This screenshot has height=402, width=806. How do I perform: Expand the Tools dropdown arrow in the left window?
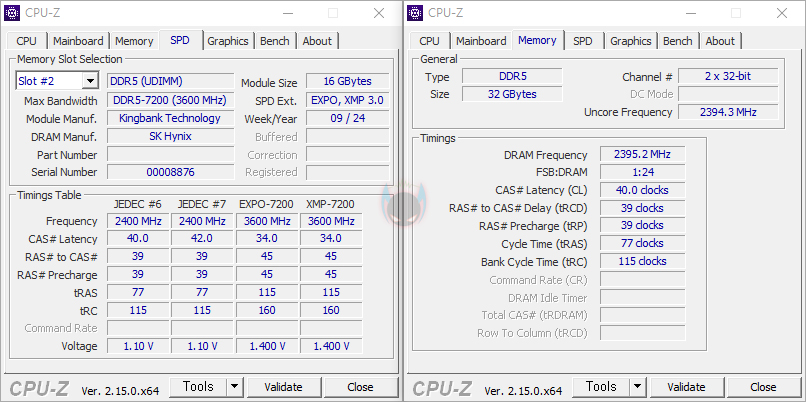tap(235, 387)
